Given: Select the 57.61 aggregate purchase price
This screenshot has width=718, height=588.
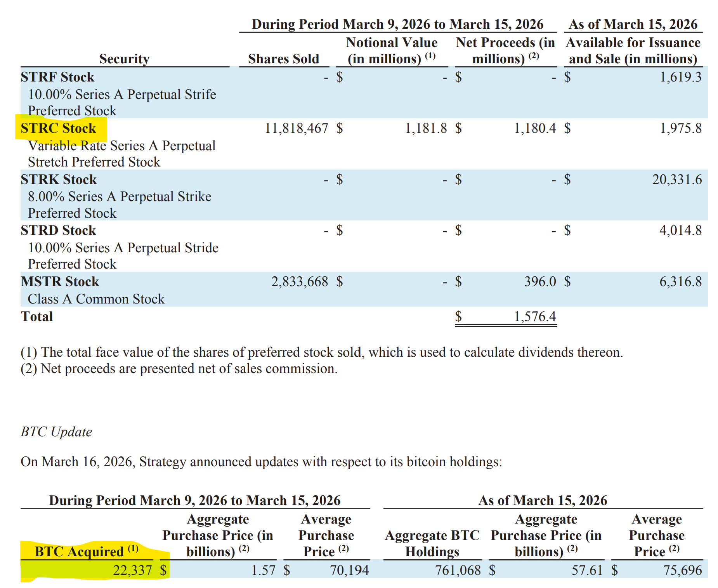Looking at the screenshot, I should pyautogui.click(x=587, y=570).
